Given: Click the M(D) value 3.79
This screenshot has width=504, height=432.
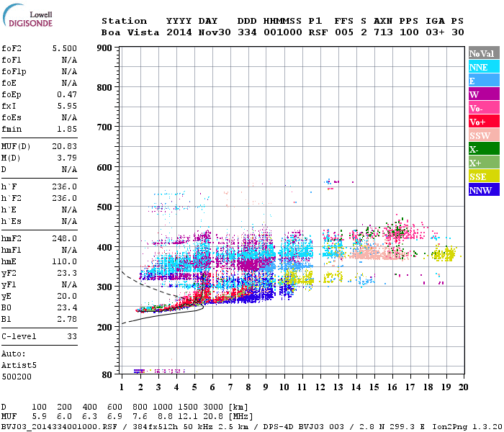Looking at the screenshot, I should (67, 158).
